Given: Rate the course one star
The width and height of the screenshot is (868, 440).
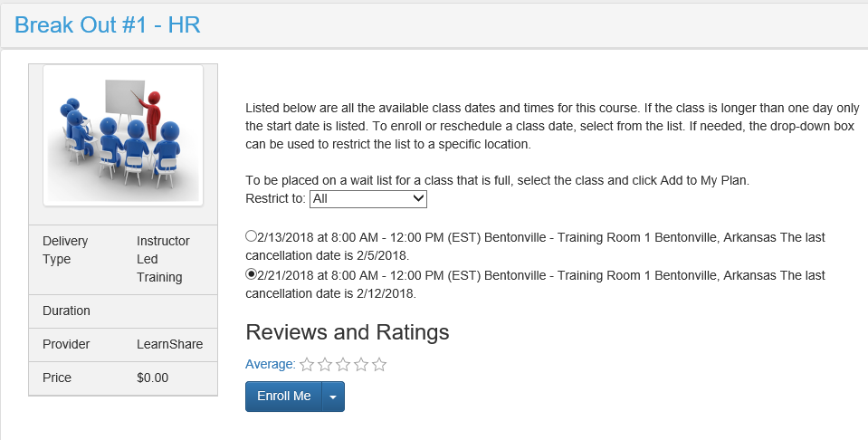Looking at the screenshot, I should tap(307, 365).
